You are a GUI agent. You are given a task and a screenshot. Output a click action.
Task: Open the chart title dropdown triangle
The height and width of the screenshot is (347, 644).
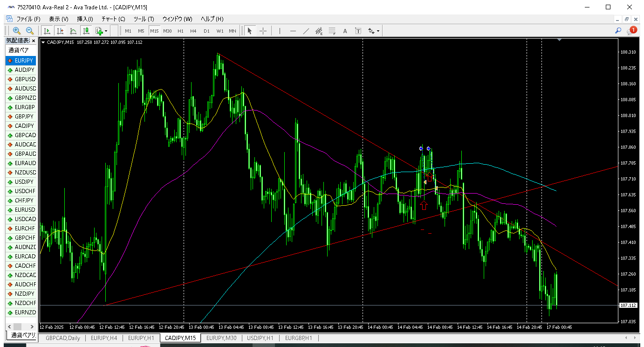pyautogui.click(x=43, y=42)
